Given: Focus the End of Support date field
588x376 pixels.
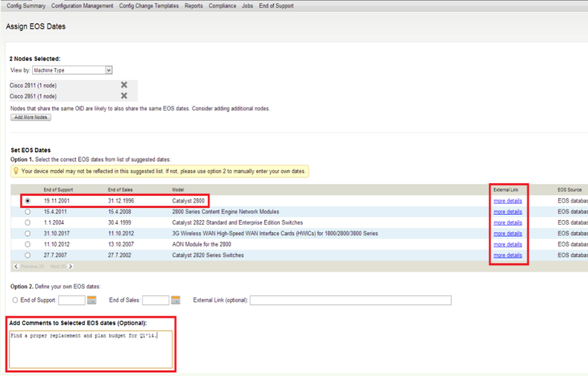Looking at the screenshot, I should click(71, 300).
